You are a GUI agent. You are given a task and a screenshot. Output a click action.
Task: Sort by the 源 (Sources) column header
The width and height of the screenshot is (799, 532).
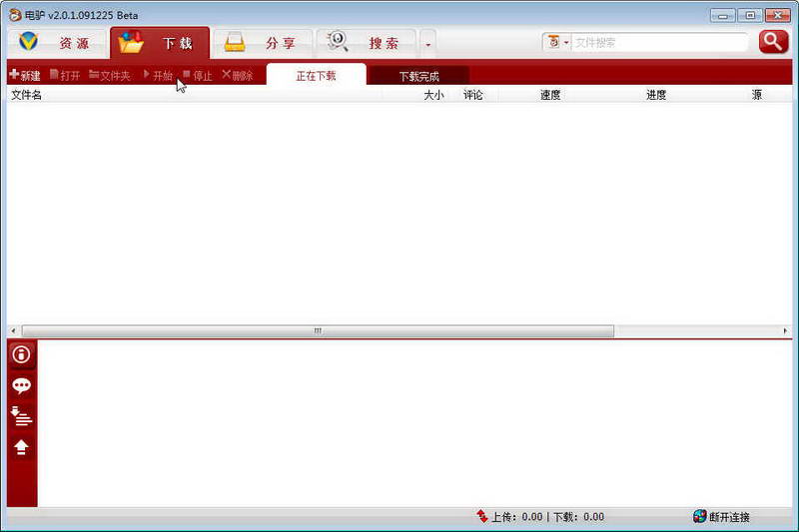[757, 95]
